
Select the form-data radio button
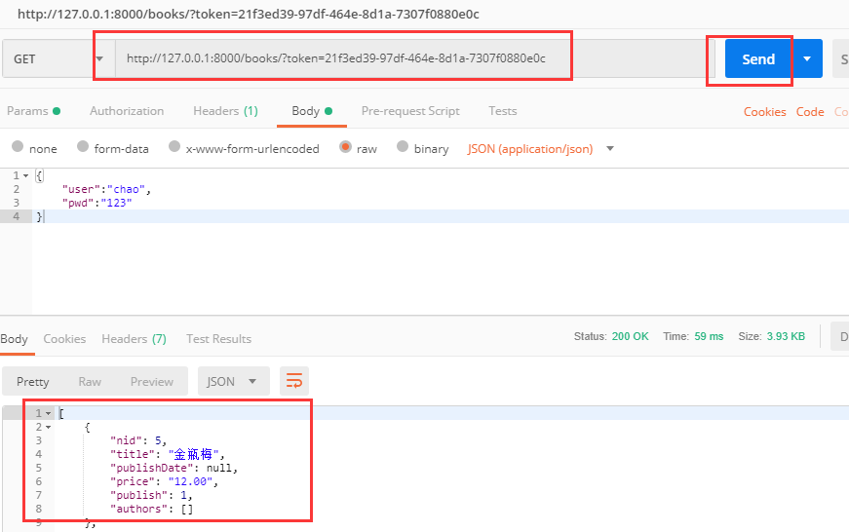(x=83, y=147)
